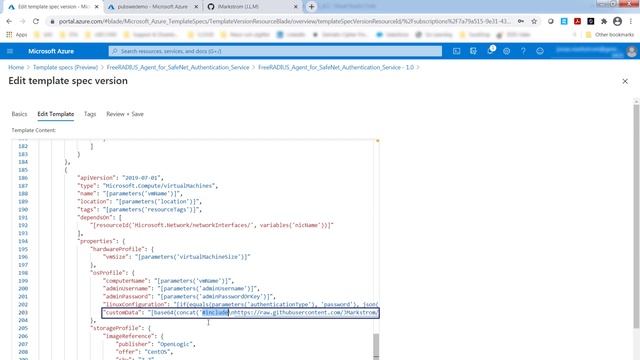Open Cloud Shell from the Azure header
The width and height of the screenshot is (640, 360).
(x=456, y=51)
